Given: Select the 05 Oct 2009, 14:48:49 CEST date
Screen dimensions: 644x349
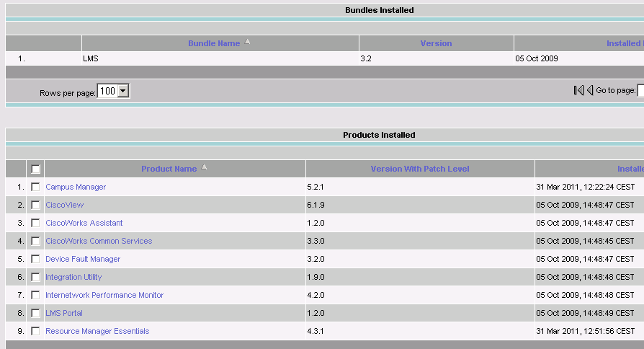Looking at the screenshot, I should coord(585,313).
